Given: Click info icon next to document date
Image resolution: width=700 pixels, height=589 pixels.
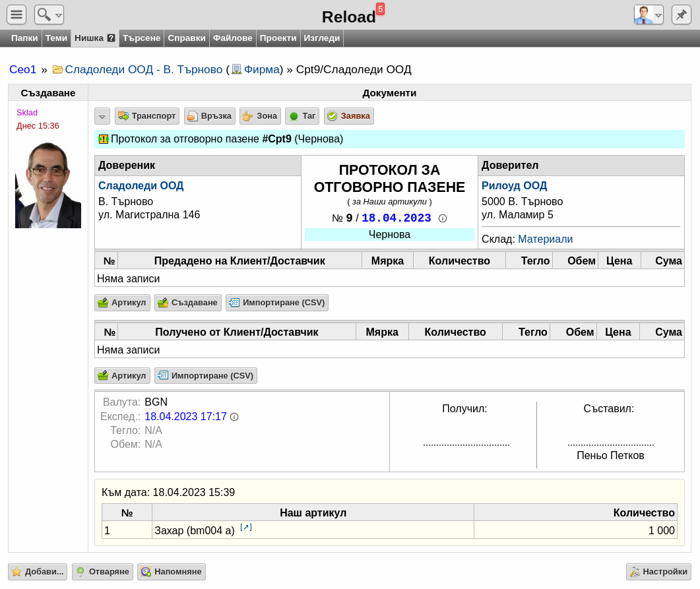Looking at the screenshot, I should (x=443, y=218).
